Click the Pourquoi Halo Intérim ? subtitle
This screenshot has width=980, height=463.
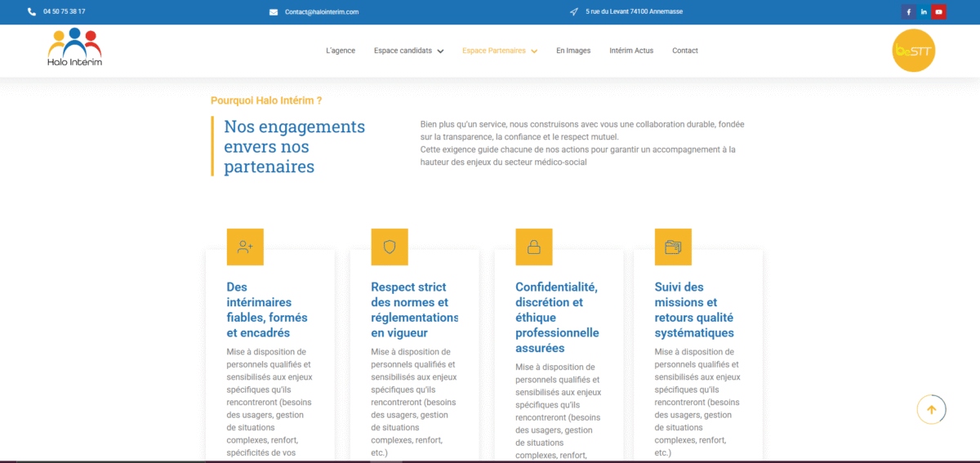tap(266, 100)
